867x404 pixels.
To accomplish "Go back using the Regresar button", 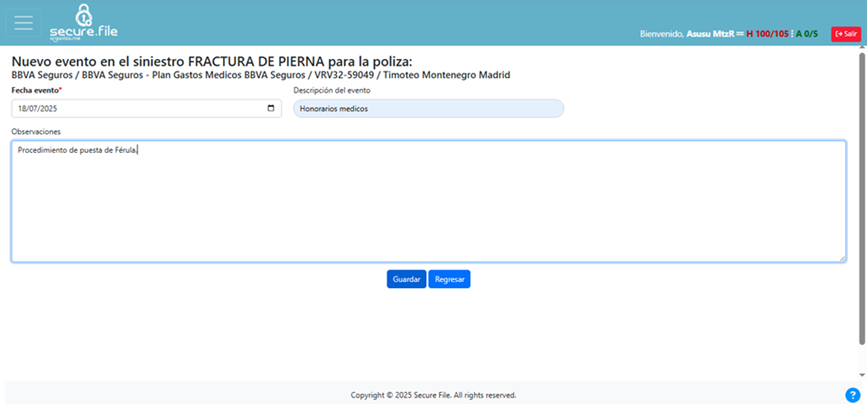I will click(x=449, y=279).
